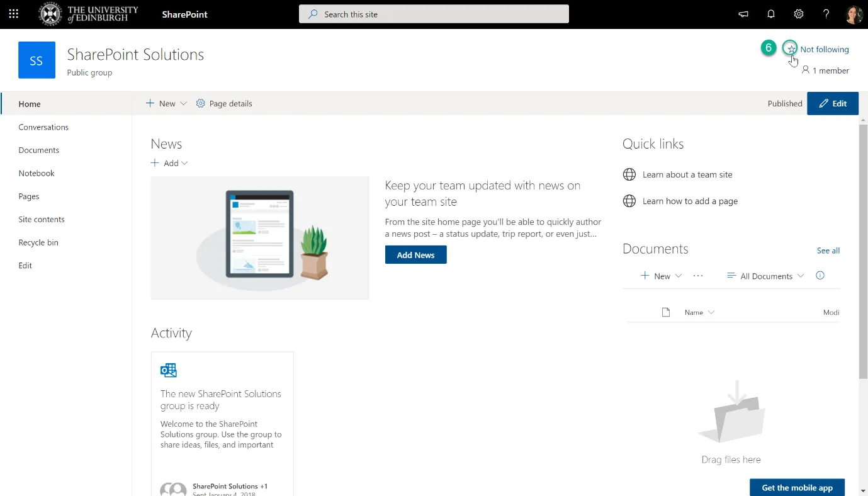This screenshot has height=496, width=868.
Task: Click the Add News button
Action: tap(415, 254)
